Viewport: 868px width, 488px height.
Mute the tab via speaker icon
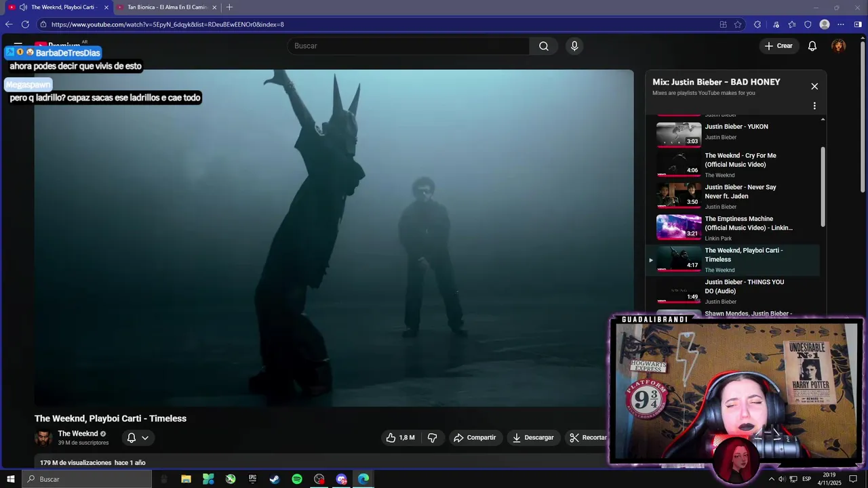click(x=23, y=7)
